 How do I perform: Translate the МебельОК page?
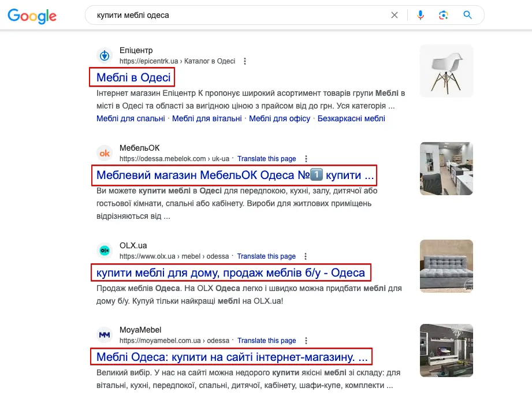click(x=267, y=159)
